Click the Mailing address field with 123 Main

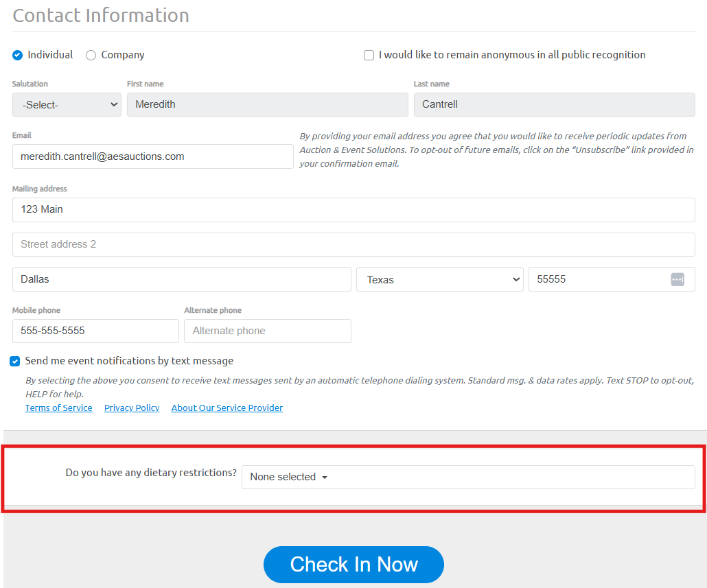click(x=353, y=210)
